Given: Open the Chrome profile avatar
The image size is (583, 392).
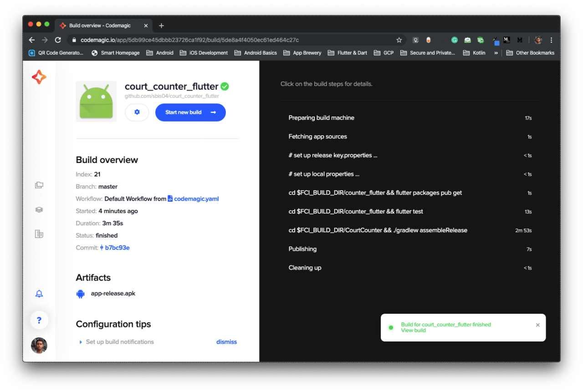Looking at the screenshot, I should 538,40.
